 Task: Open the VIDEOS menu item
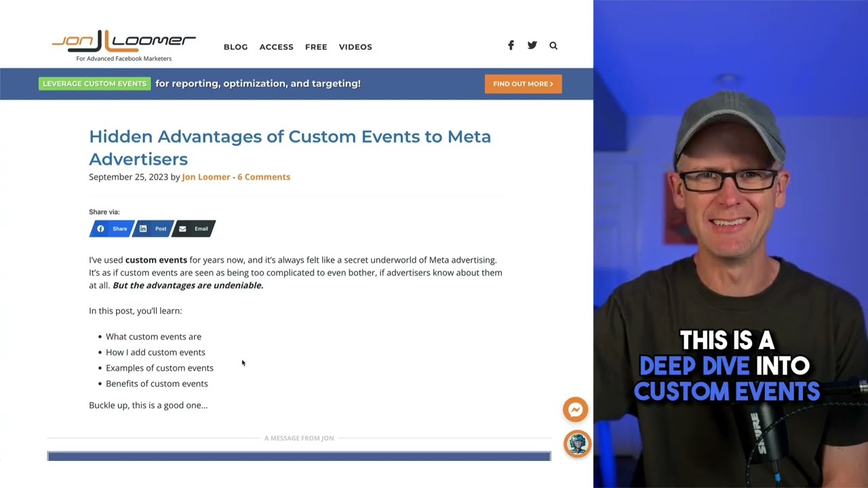point(355,47)
